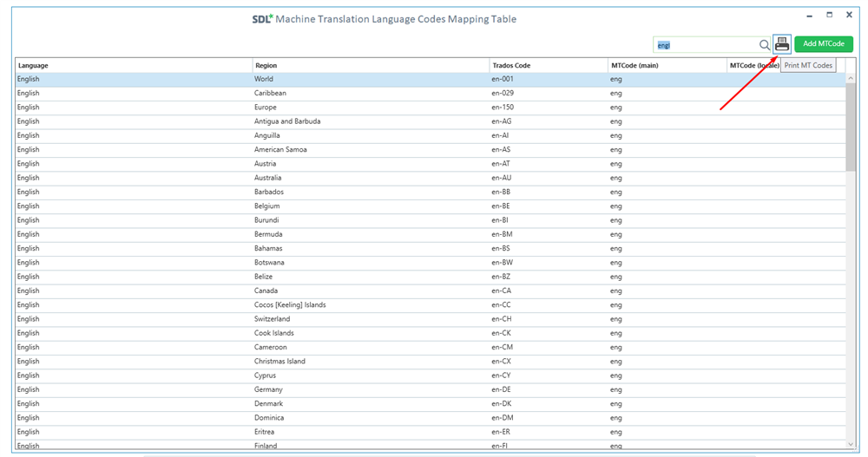Select the 'Antigua and Barbuda' cell
The width and height of the screenshot is (868, 457).
371,121
